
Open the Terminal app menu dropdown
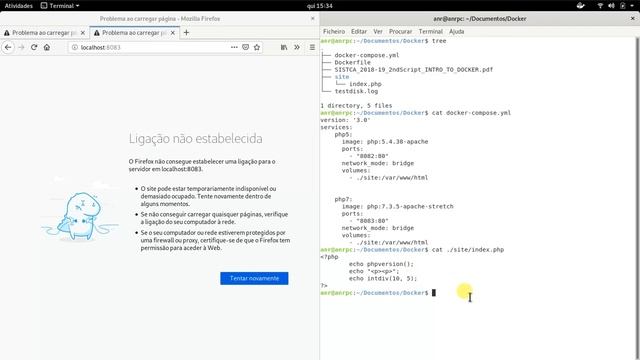tap(60, 6)
